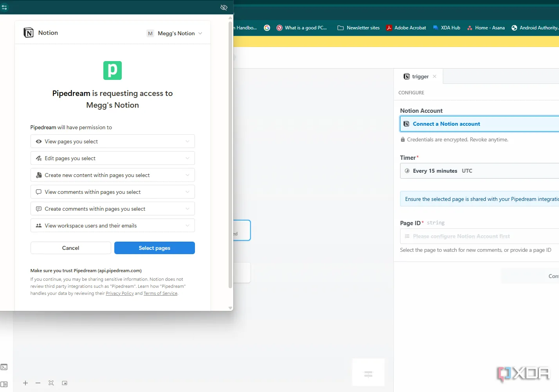Expand the Megg's Notion workspace dropdown
Screen dimensions: 559x392
click(x=175, y=33)
